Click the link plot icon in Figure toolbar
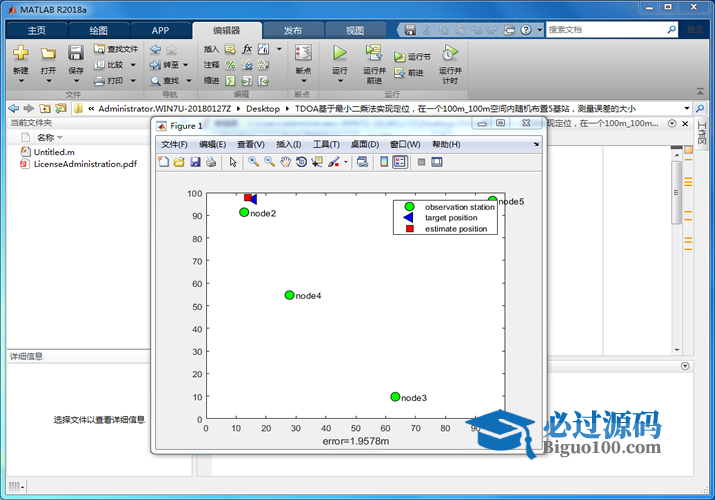Screen dimensions: 715x500 tap(363, 162)
